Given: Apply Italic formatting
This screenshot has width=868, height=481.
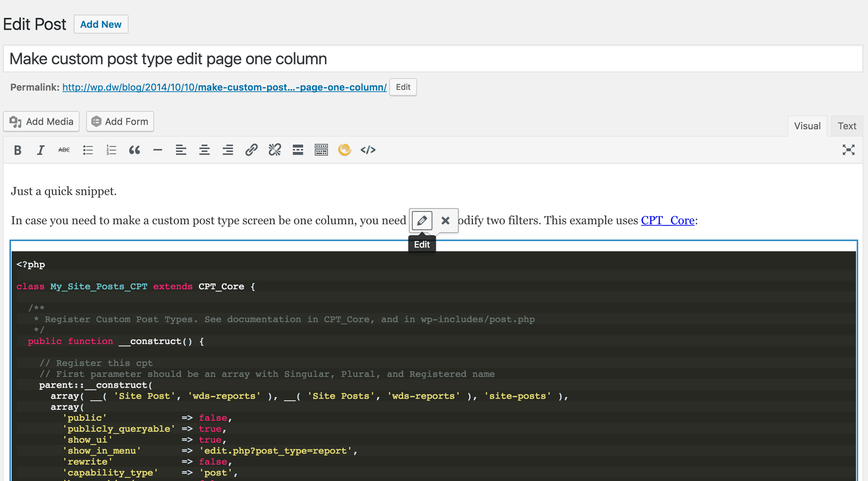Looking at the screenshot, I should coord(41,150).
